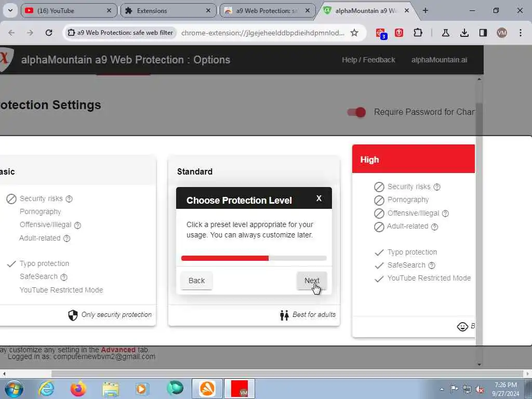The width and height of the screenshot is (532, 399).
Task: Close the Extensions browser tab
Action: 208,11
